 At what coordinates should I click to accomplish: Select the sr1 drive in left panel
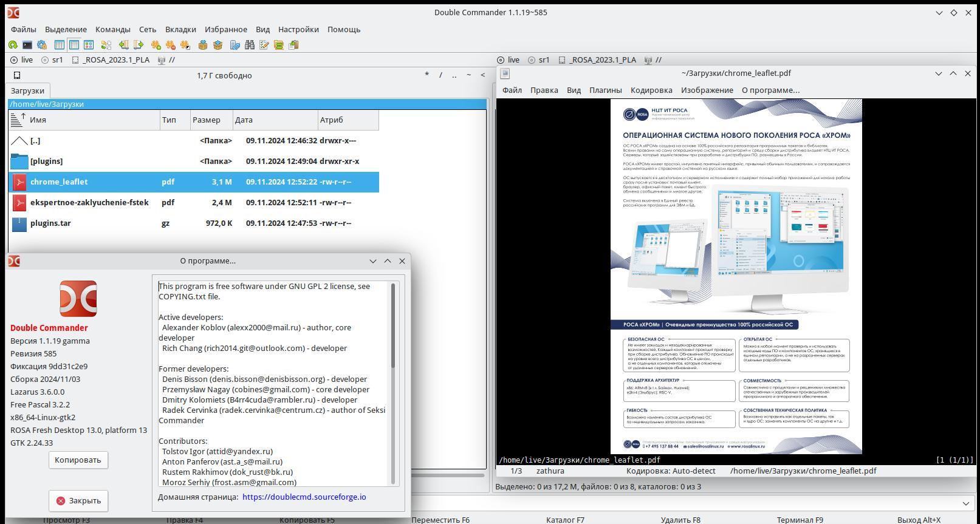52,60
